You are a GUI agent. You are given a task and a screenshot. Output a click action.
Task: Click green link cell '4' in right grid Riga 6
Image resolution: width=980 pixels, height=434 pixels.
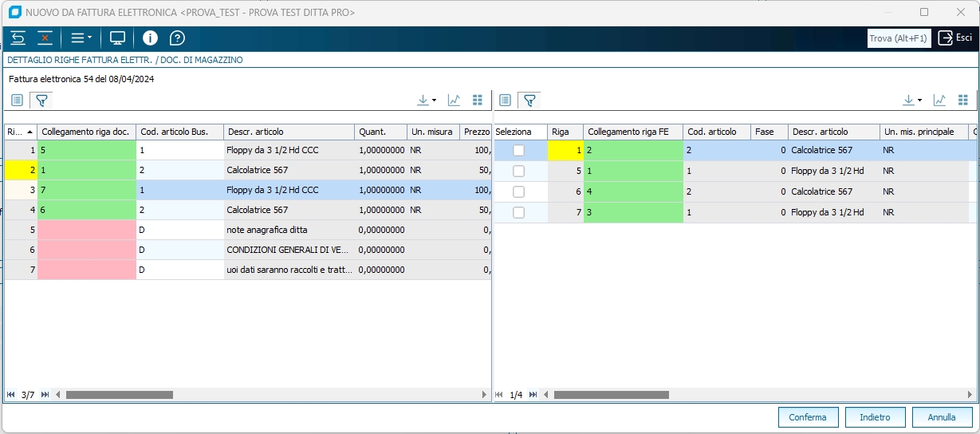(x=633, y=191)
